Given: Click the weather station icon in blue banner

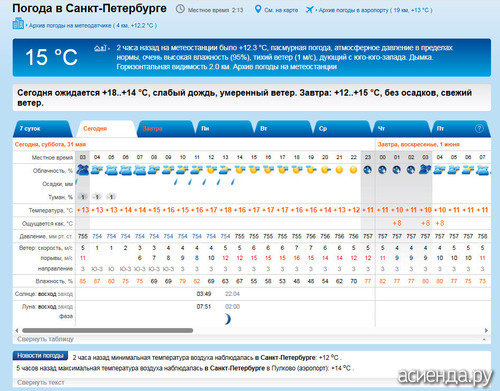Looking at the screenshot, I should tap(100, 48).
